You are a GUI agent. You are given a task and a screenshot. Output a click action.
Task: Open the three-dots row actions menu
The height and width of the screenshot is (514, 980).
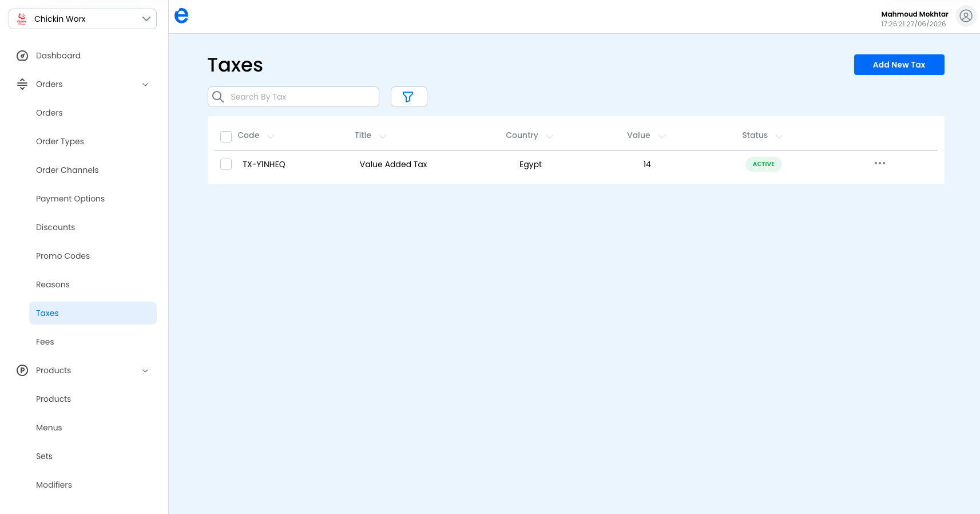point(880,164)
